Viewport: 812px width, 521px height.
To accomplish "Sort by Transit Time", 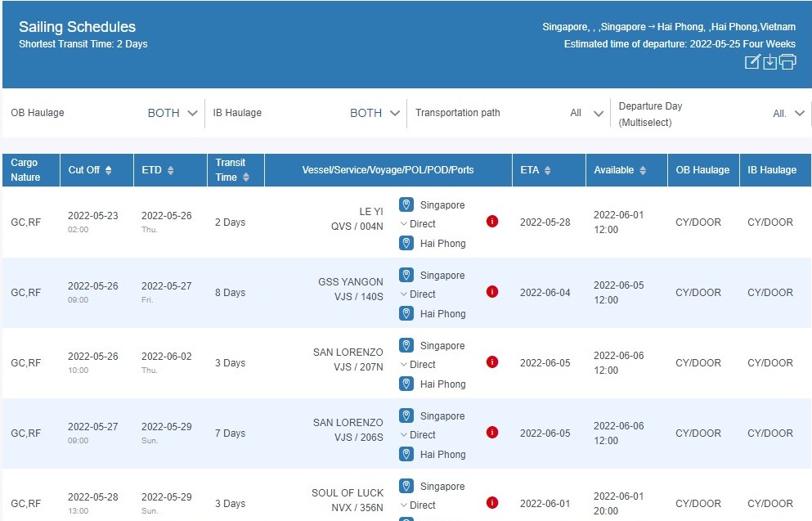I will click(246, 177).
